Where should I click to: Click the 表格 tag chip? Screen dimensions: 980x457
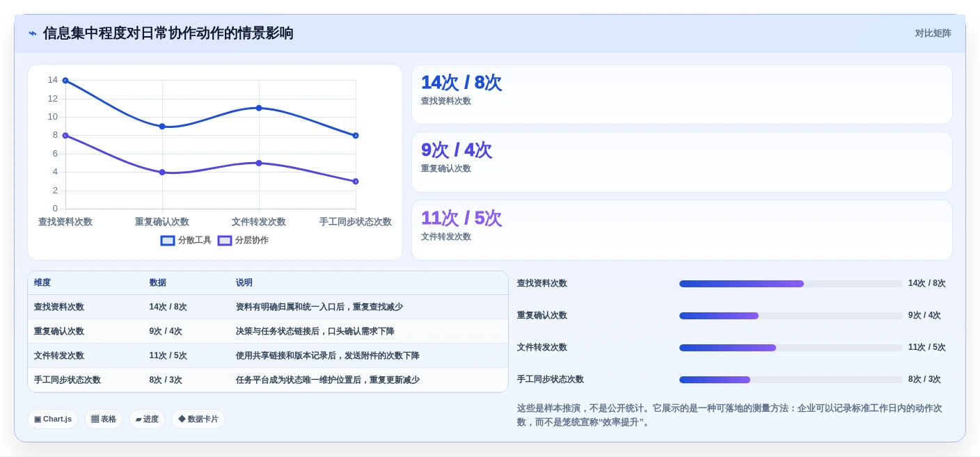pos(104,419)
